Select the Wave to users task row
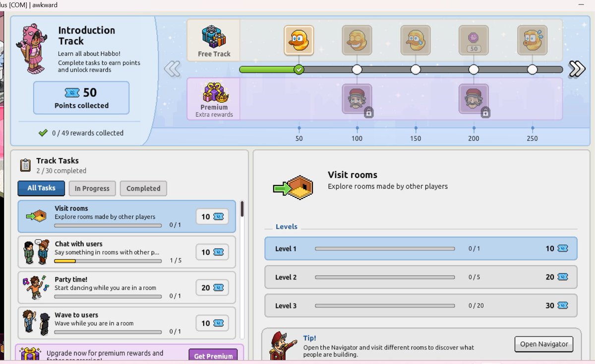The height and width of the screenshot is (364, 595). pos(127,323)
